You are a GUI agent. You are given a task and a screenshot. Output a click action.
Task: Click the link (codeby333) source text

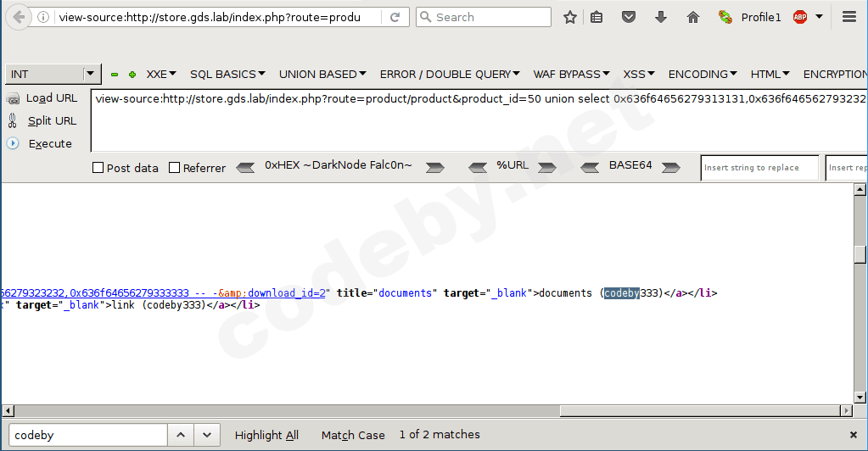point(159,305)
